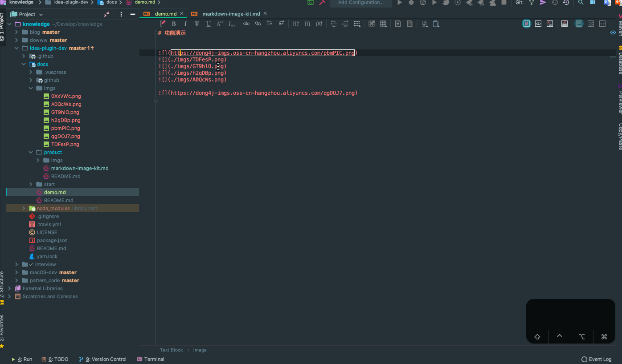Insert a link using the chain icon
Viewport: 622px width, 364px height.
click(258, 24)
